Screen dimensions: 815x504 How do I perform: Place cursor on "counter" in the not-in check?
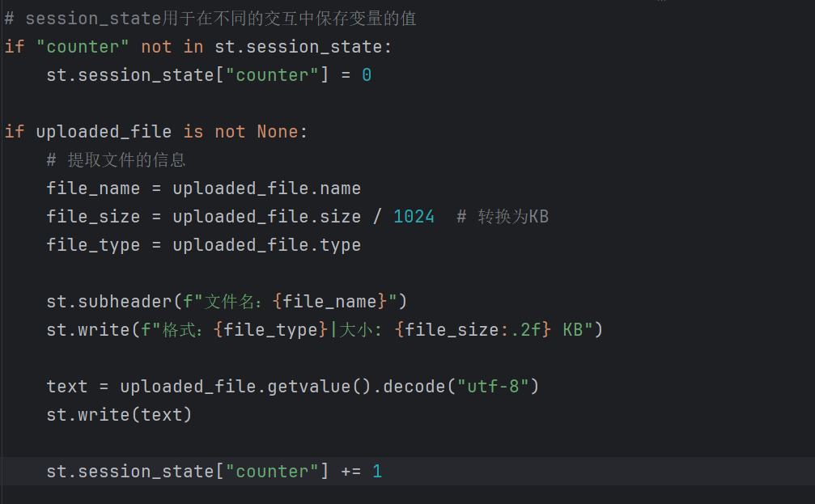(x=82, y=47)
